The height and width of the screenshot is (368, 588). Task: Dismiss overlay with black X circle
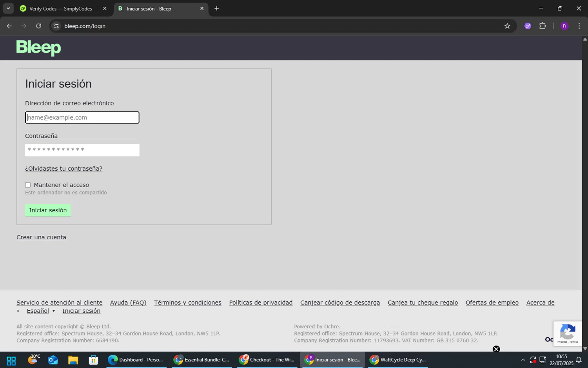pyautogui.click(x=496, y=349)
